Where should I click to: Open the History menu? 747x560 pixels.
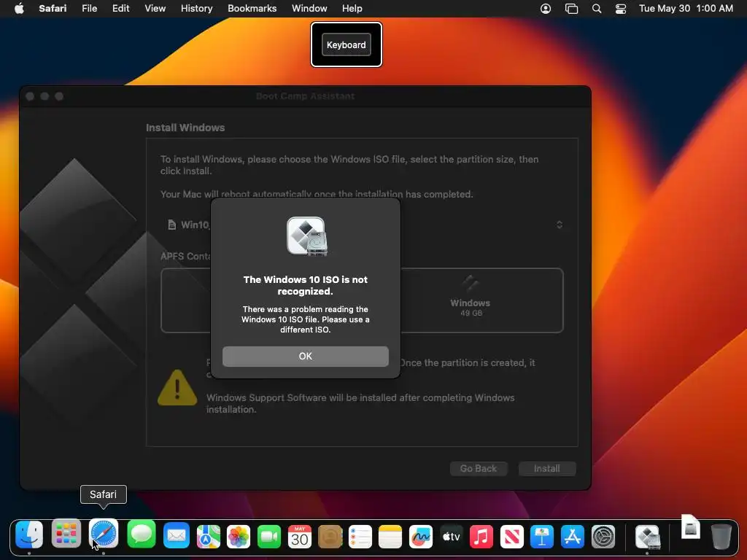click(196, 8)
